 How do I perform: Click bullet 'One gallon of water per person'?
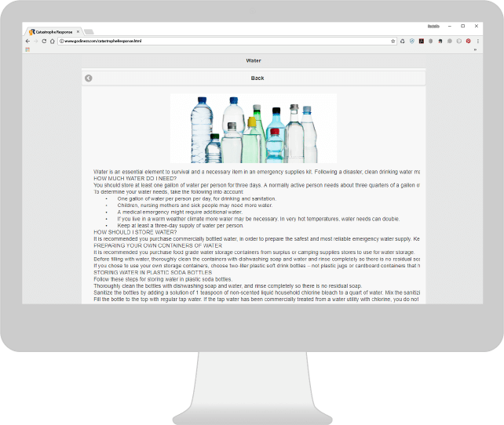pyautogui.click(x=197, y=198)
